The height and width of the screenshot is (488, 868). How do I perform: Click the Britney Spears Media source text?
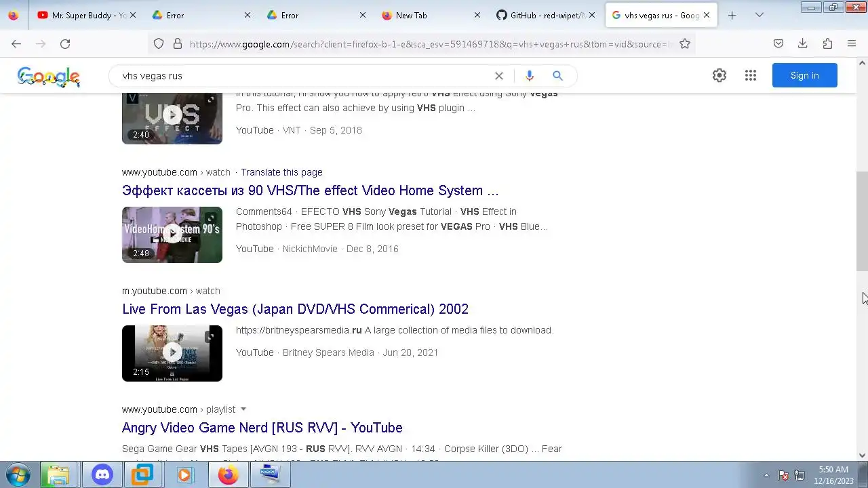point(328,352)
